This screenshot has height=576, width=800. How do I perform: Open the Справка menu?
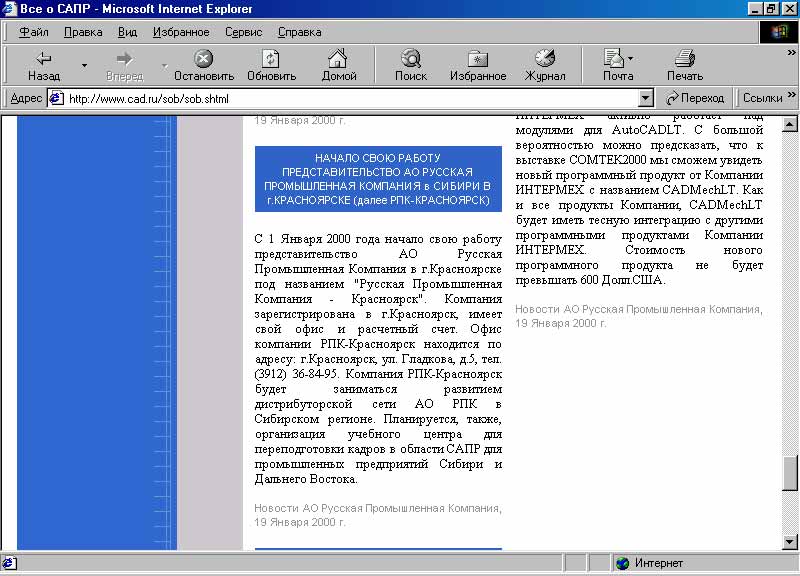pos(299,32)
